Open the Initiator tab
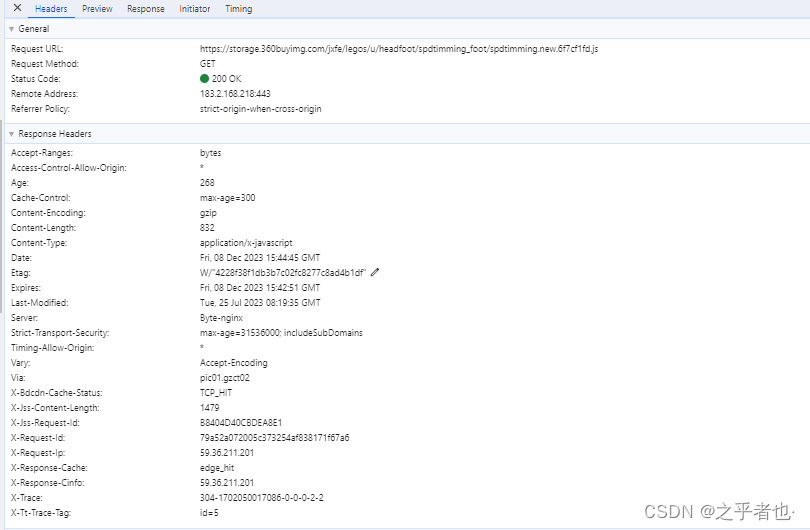This screenshot has width=810, height=530. 195,9
